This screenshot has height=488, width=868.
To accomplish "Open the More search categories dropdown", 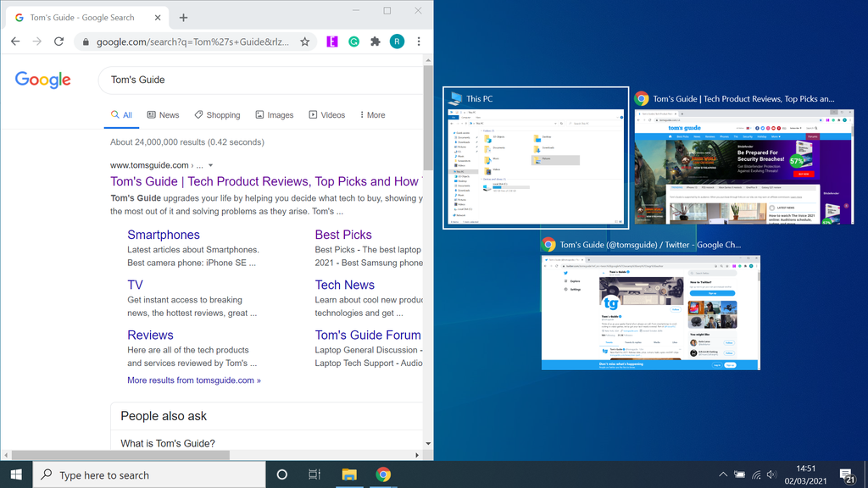I will point(371,114).
